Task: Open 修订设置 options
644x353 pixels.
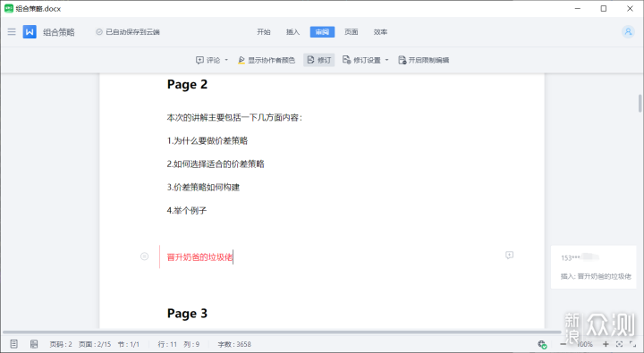Action: pyautogui.click(x=361, y=60)
